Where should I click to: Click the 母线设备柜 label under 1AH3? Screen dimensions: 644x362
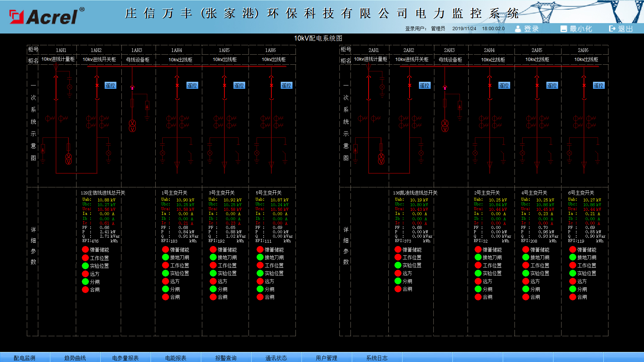tap(138, 60)
